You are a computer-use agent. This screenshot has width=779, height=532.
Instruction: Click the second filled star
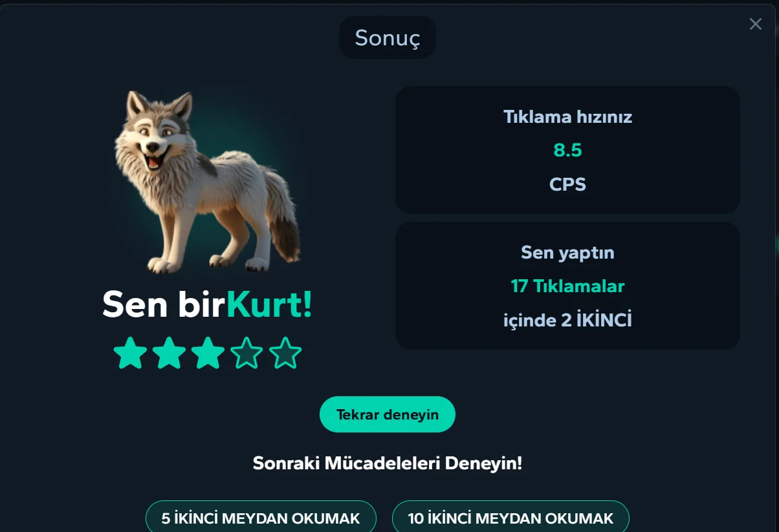coord(169,353)
